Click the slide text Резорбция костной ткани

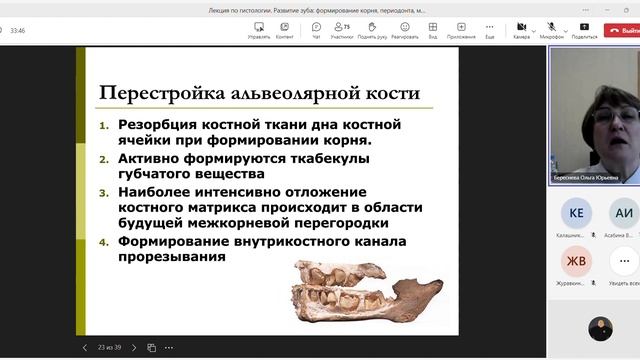212,124
